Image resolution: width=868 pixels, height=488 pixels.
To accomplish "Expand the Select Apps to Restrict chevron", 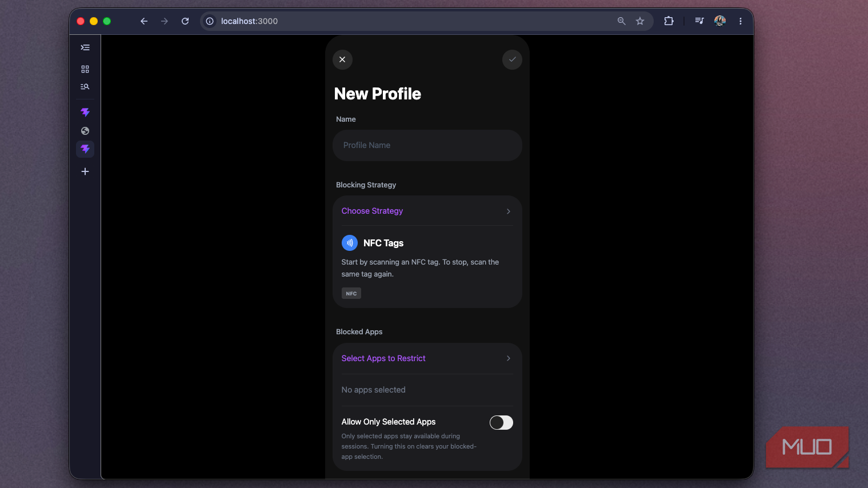I will coord(509,358).
